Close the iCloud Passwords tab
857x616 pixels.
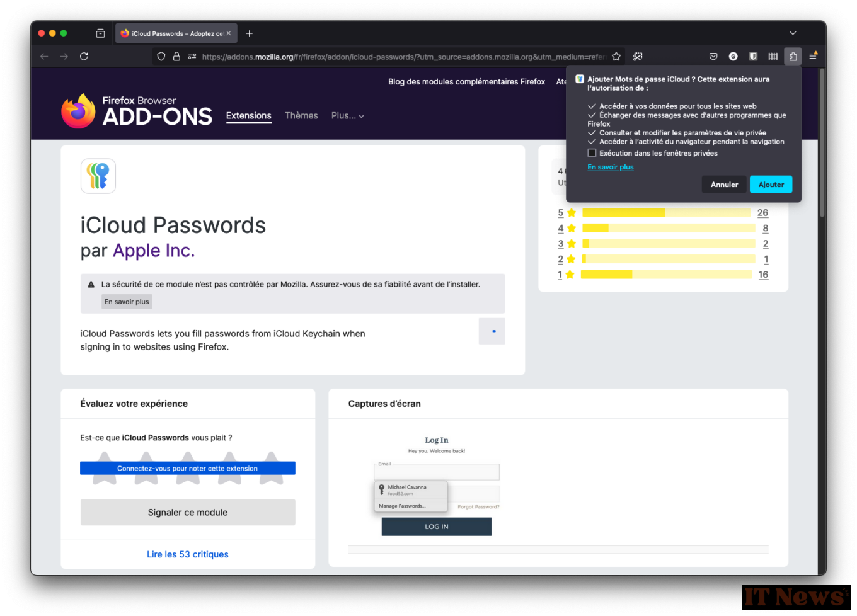coord(229,33)
